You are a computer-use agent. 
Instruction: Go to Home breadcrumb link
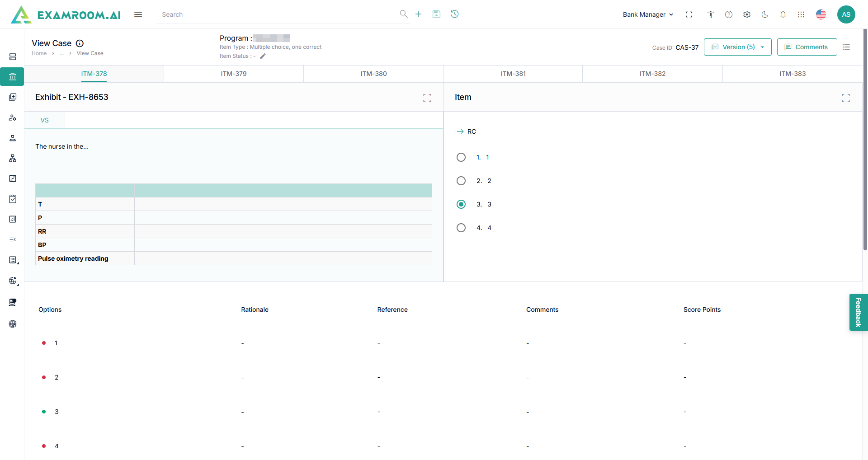tap(39, 53)
